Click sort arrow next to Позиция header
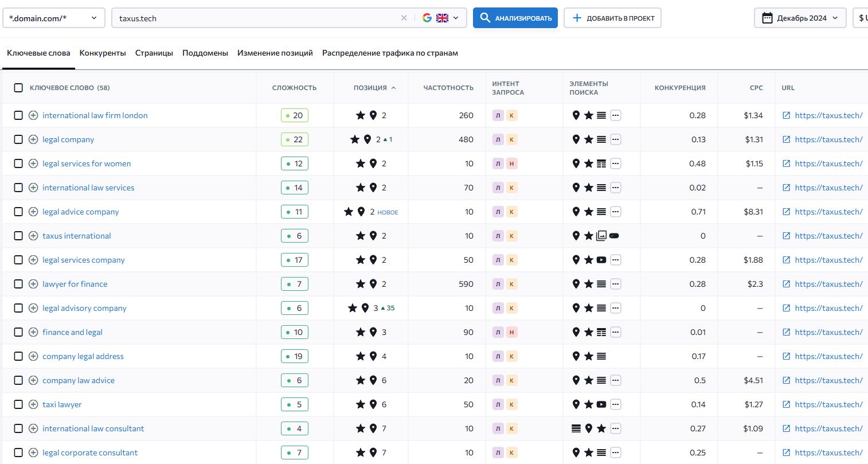Screen dimensions: 868x464 [393, 88]
